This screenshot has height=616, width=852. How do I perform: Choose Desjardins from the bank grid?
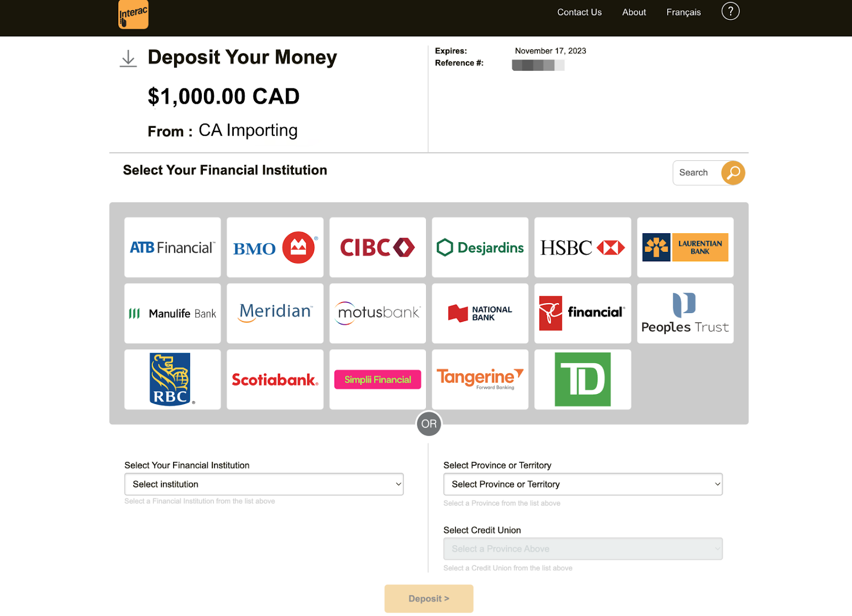click(479, 247)
